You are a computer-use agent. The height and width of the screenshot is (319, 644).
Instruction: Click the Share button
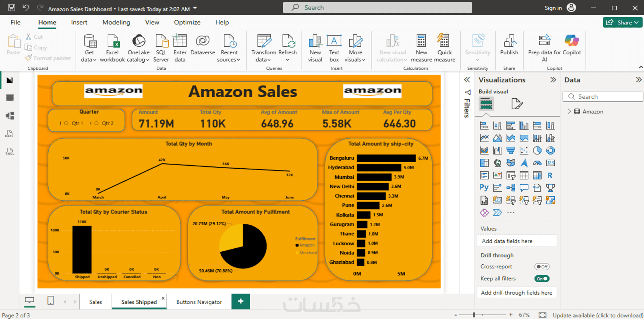(x=622, y=22)
